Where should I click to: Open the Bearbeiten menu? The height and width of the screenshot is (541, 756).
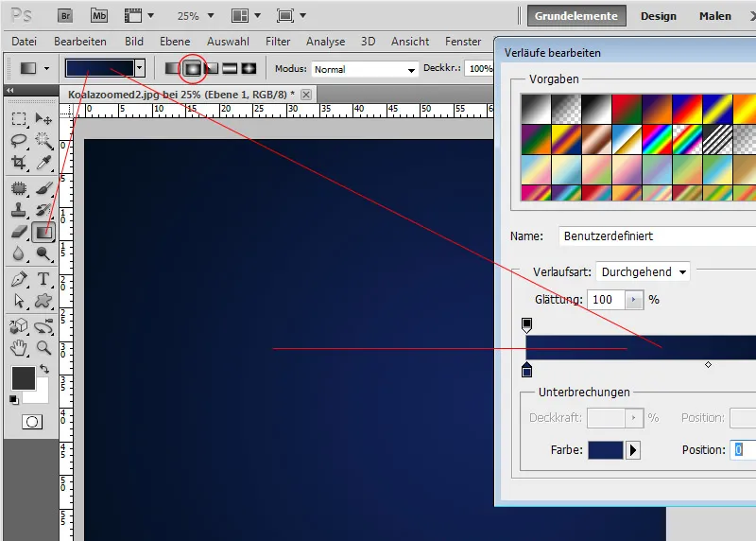point(80,42)
